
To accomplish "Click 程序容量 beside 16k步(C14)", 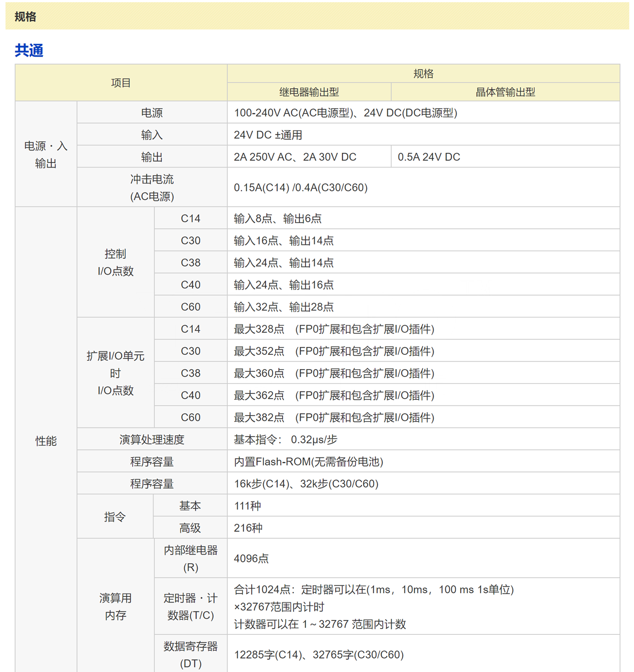I will [x=152, y=483].
